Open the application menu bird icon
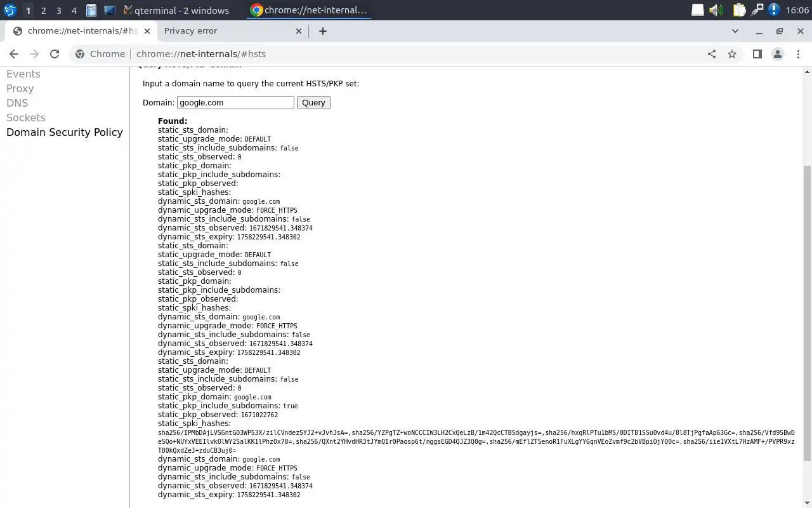 (x=10, y=10)
